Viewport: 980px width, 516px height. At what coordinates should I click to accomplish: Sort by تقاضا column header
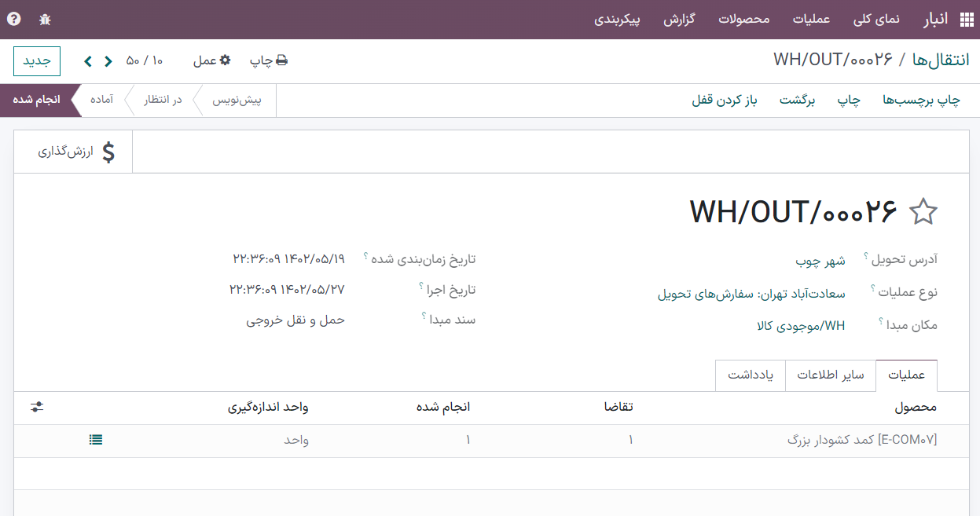coord(618,408)
